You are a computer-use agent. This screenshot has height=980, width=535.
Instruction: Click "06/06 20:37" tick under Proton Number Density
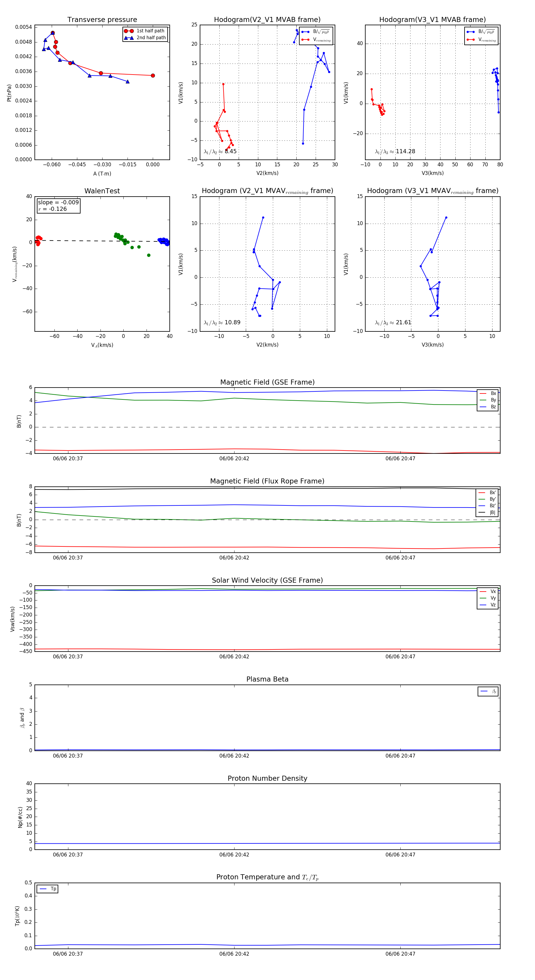pyautogui.click(x=68, y=855)
